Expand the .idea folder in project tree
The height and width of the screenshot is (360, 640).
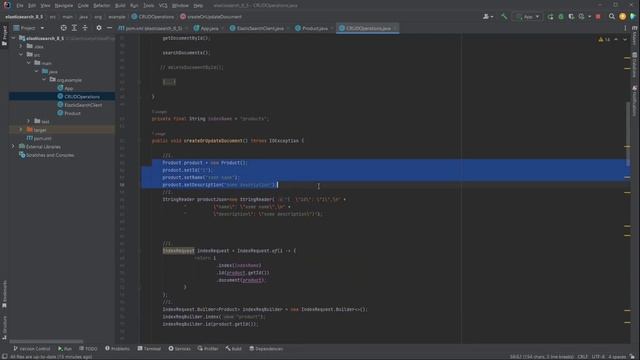21,47
